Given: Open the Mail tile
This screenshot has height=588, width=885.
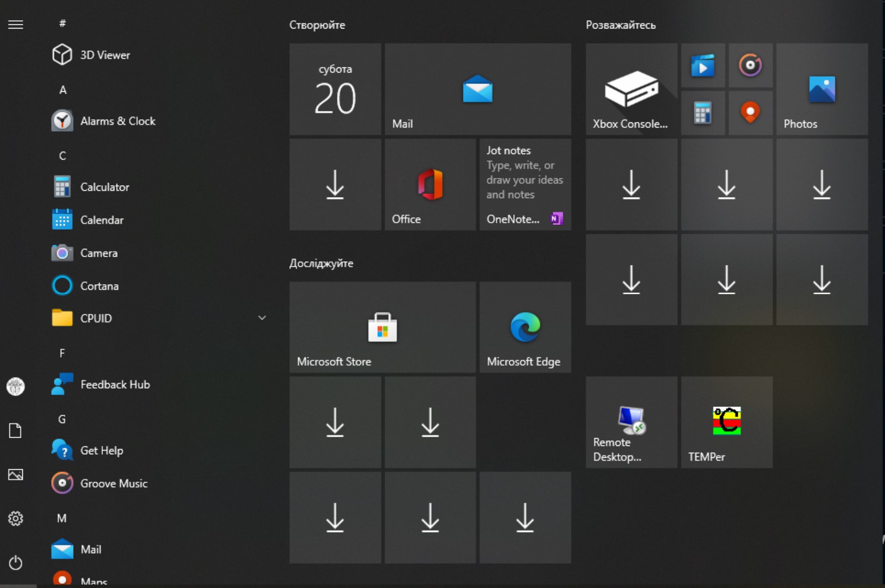Looking at the screenshot, I should tap(477, 89).
